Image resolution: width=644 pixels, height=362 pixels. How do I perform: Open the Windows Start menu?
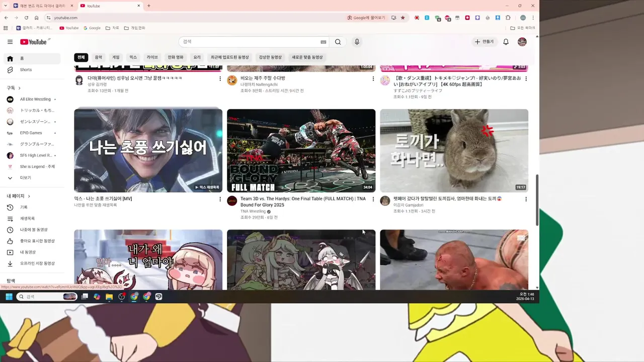(x=9, y=297)
